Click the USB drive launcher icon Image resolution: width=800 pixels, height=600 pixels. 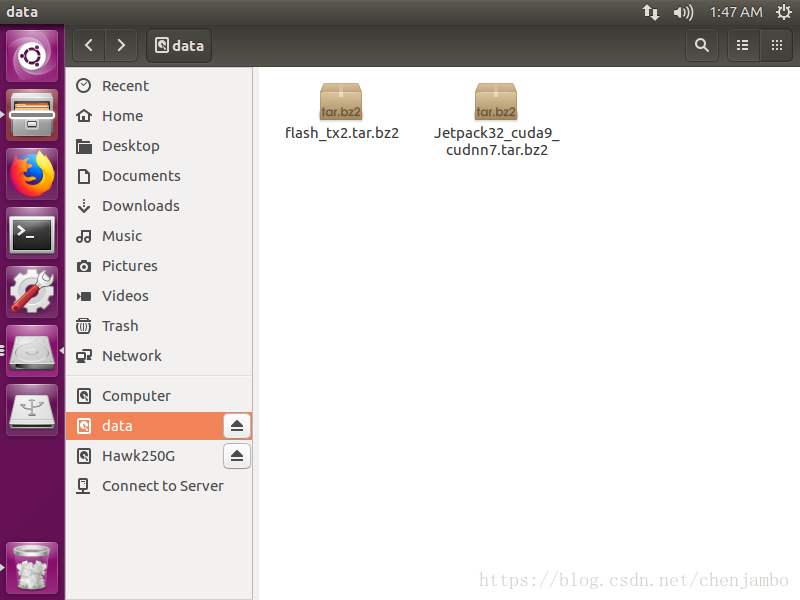(x=32, y=410)
